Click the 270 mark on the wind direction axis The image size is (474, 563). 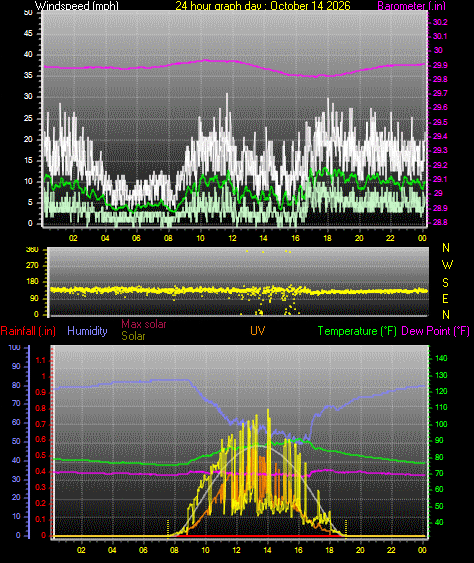coord(32,265)
